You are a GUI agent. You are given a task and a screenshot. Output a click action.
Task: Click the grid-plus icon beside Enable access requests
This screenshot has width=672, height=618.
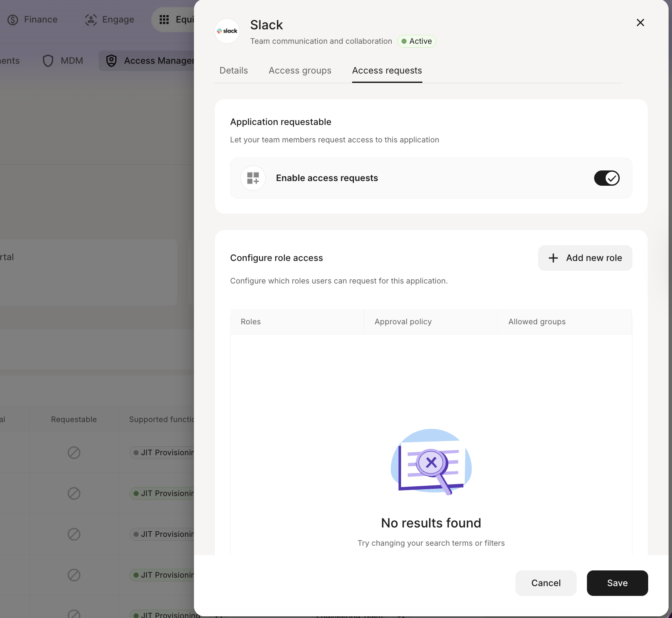pyautogui.click(x=253, y=178)
